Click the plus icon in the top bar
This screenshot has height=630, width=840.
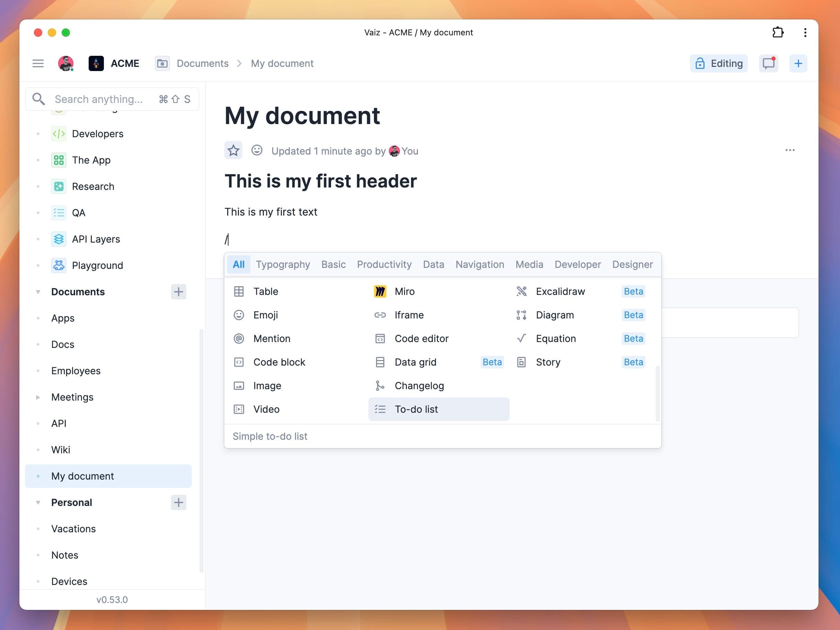click(x=798, y=63)
